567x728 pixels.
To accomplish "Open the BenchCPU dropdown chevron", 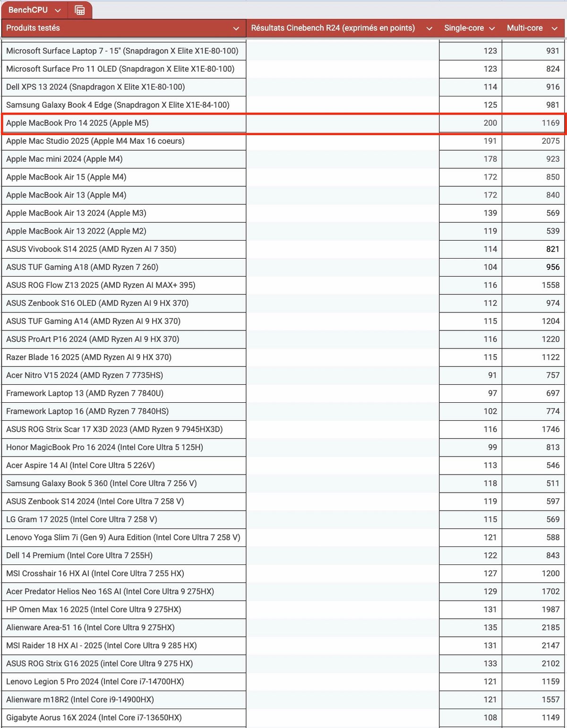I will [x=58, y=9].
